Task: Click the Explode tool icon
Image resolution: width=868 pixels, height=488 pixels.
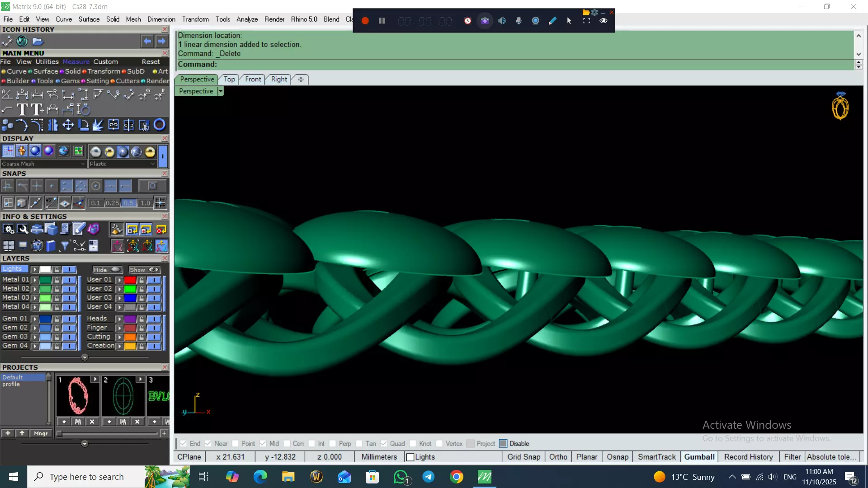Action: [98, 125]
